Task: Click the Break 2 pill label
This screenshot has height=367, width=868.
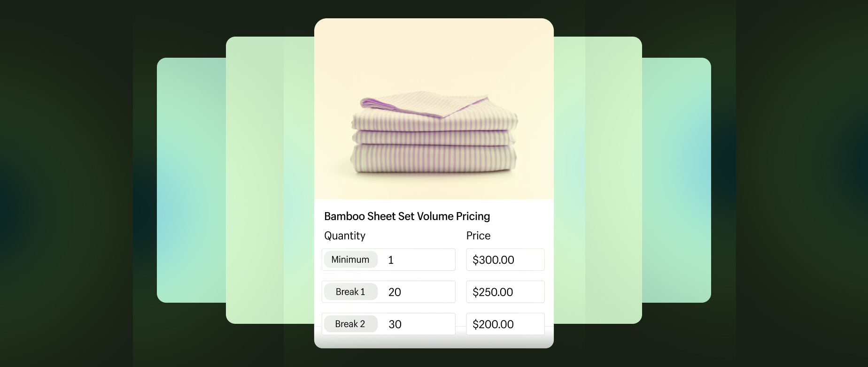Action: tap(350, 324)
